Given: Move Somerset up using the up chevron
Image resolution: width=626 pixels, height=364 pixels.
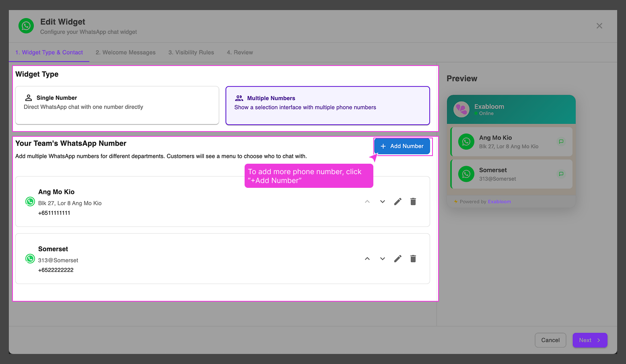Looking at the screenshot, I should click(367, 259).
